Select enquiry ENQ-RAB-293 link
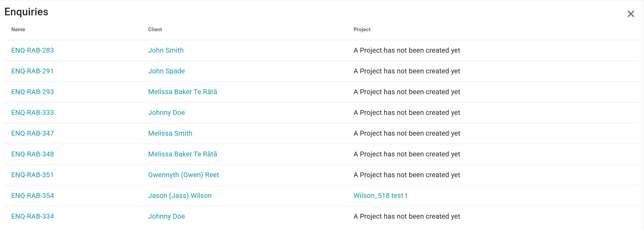 pyautogui.click(x=32, y=92)
